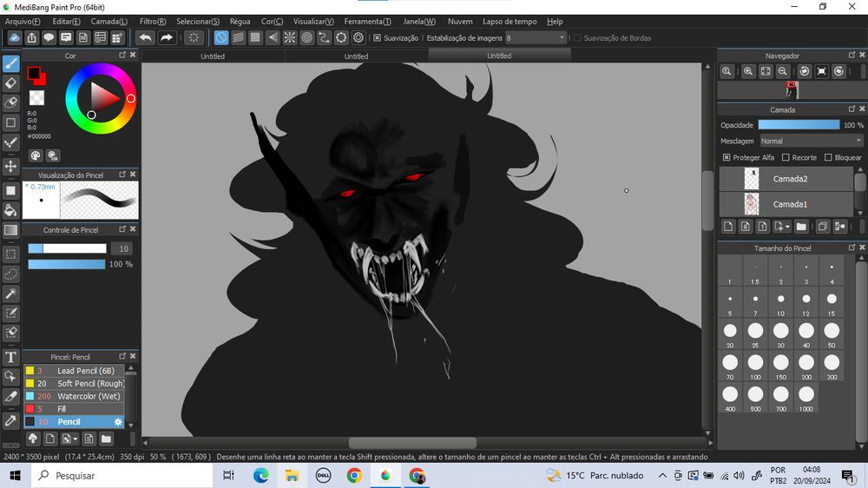Select the Eraser tool in left toolbar
The height and width of the screenshot is (488, 868).
pyautogui.click(x=11, y=83)
